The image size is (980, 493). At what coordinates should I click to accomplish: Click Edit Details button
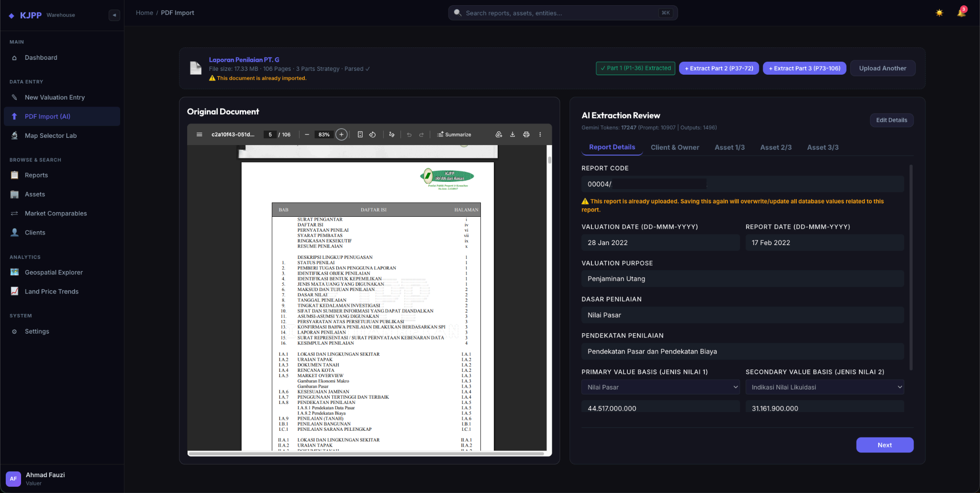point(891,120)
